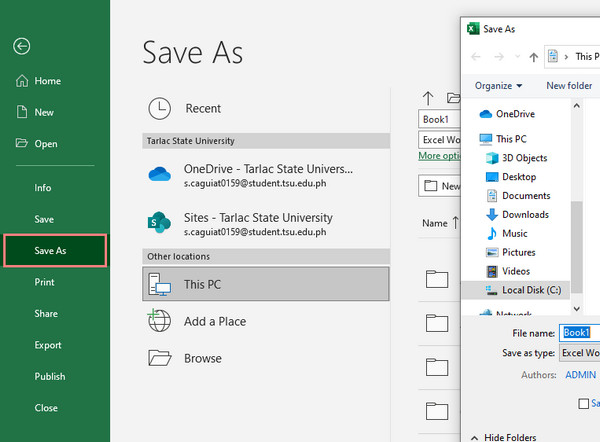Click the Up arrow in the dialog
Screen dimensions: 600x442
click(x=533, y=57)
